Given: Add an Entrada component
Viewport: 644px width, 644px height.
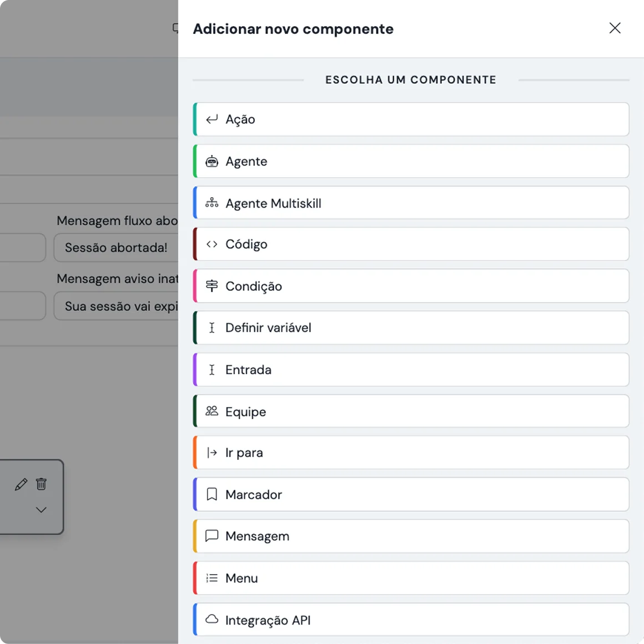Looking at the screenshot, I should point(411,370).
